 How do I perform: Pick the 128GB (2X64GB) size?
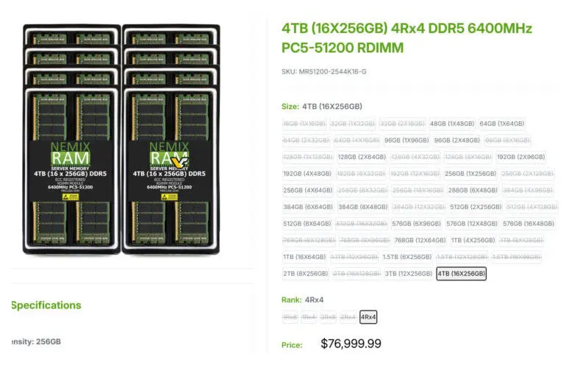[x=362, y=157]
